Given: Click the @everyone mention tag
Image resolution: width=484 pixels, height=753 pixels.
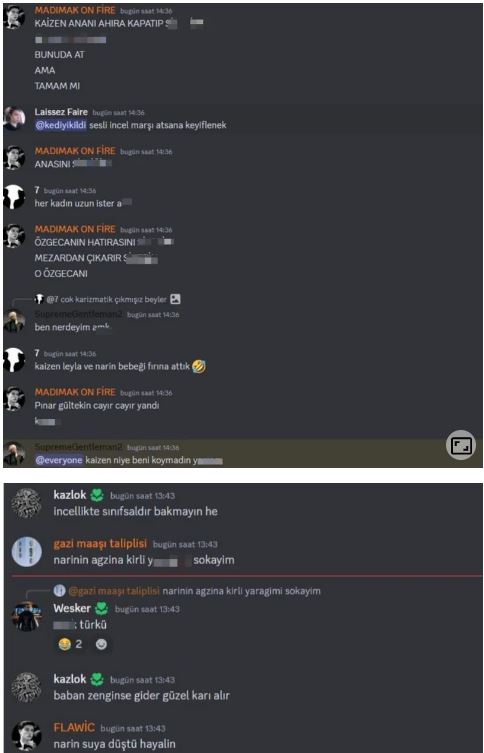Looking at the screenshot, I should pyautogui.click(x=59, y=461).
